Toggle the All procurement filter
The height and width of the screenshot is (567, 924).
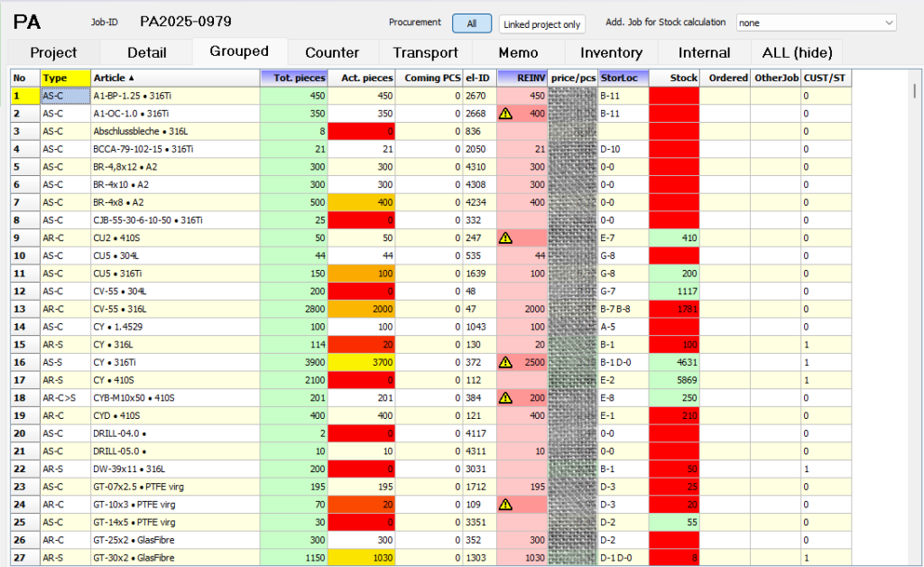(x=472, y=23)
